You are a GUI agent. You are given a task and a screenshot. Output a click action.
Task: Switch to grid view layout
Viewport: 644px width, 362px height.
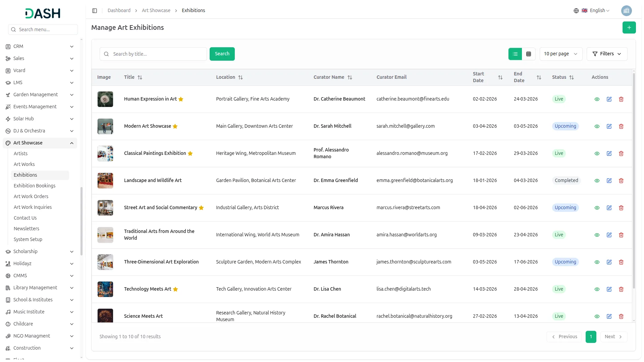click(x=528, y=54)
